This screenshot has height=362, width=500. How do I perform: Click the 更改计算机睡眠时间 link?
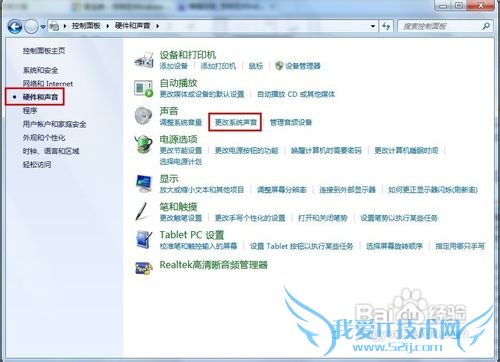(406, 150)
